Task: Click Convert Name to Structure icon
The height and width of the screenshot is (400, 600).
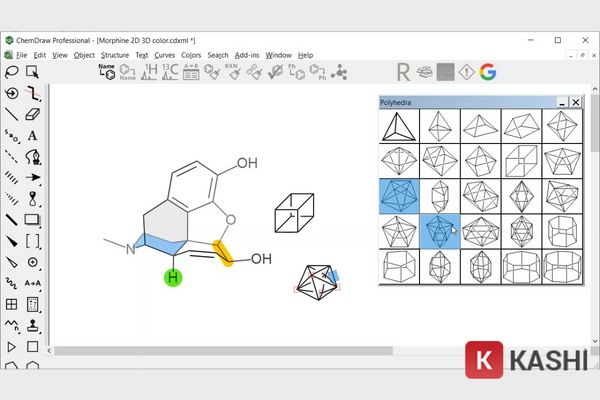Action: [x=107, y=72]
